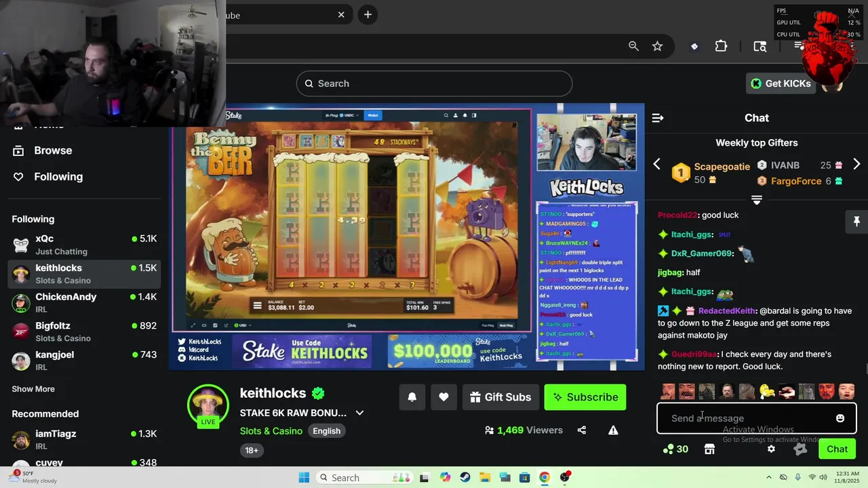This screenshot has height=488, width=868.
Task: Click the stream video player
Action: tap(407, 237)
